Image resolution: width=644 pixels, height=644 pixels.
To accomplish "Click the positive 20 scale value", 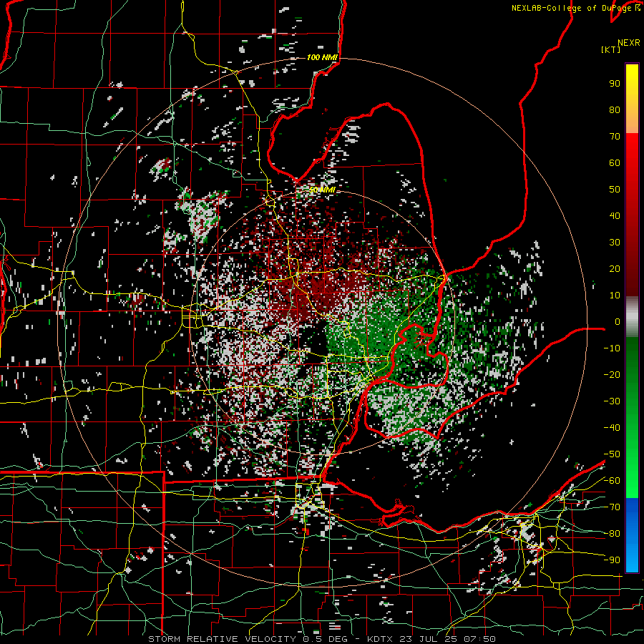I will (x=615, y=269).
